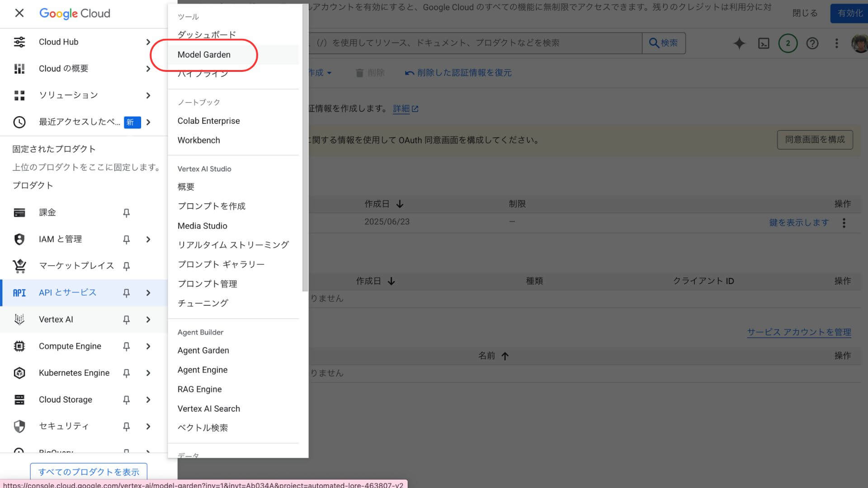Click the recently accessed clock icon

pos(19,122)
